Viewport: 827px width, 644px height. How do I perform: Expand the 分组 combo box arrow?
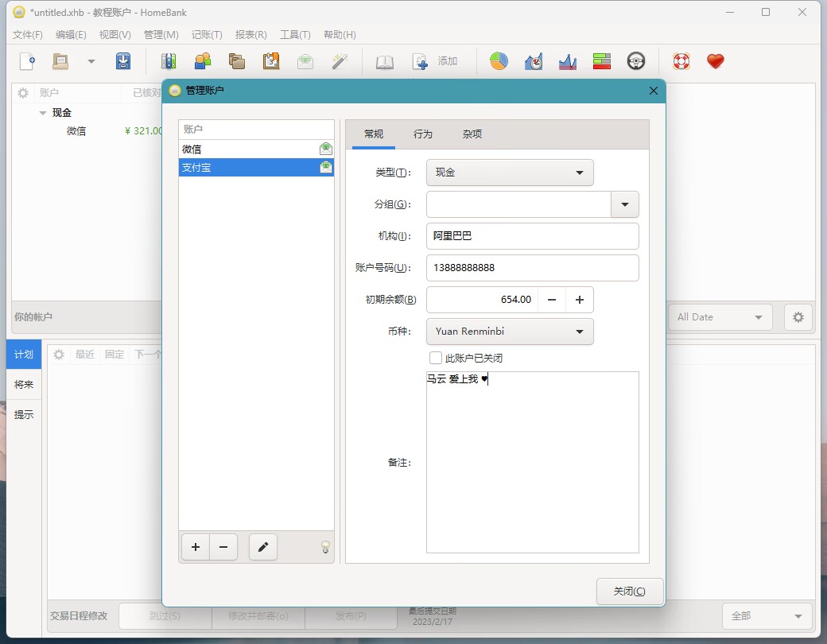624,204
